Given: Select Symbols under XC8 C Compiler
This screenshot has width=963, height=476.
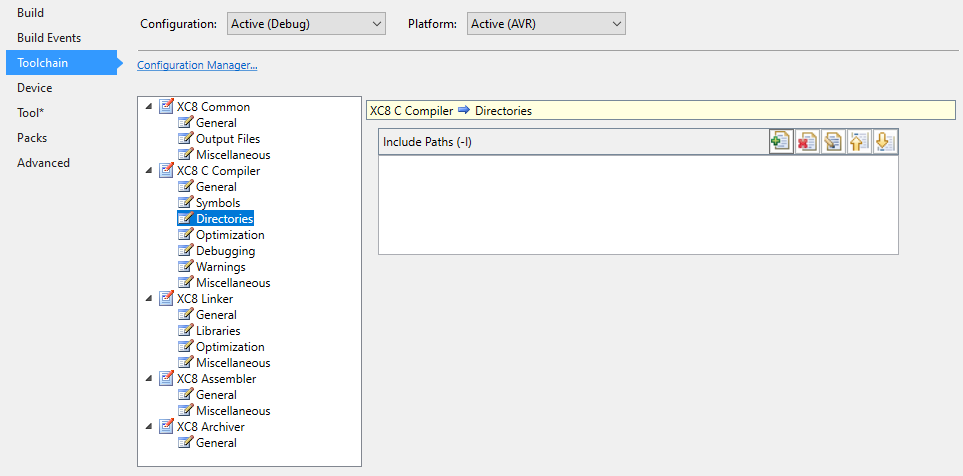Looking at the screenshot, I should tap(217, 203).
